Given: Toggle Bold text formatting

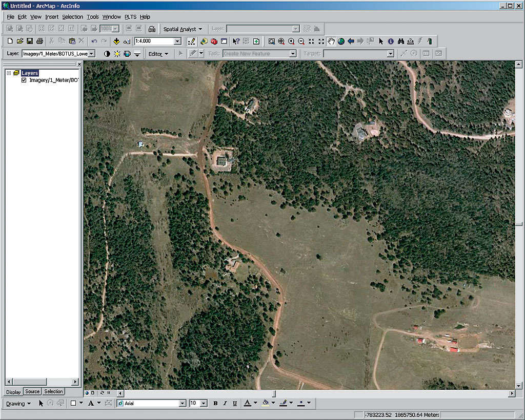Looking at the screenshot, I should (x=215, y=403).
